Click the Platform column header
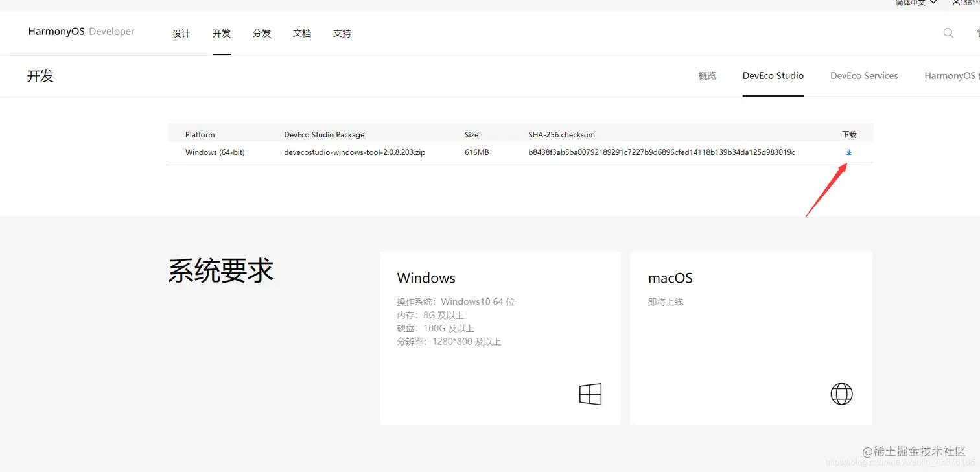This screenshot has height=472, width=980. pos(200,135)
